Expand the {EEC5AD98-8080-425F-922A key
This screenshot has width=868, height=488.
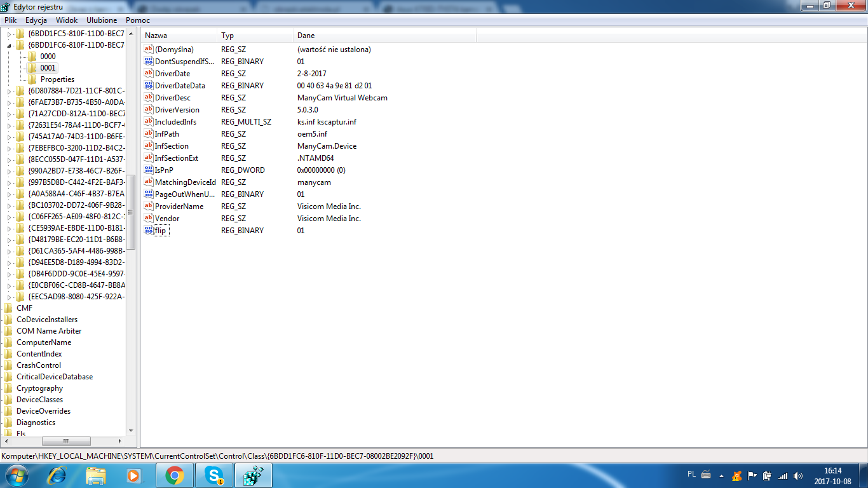click(x=9, y=297)
